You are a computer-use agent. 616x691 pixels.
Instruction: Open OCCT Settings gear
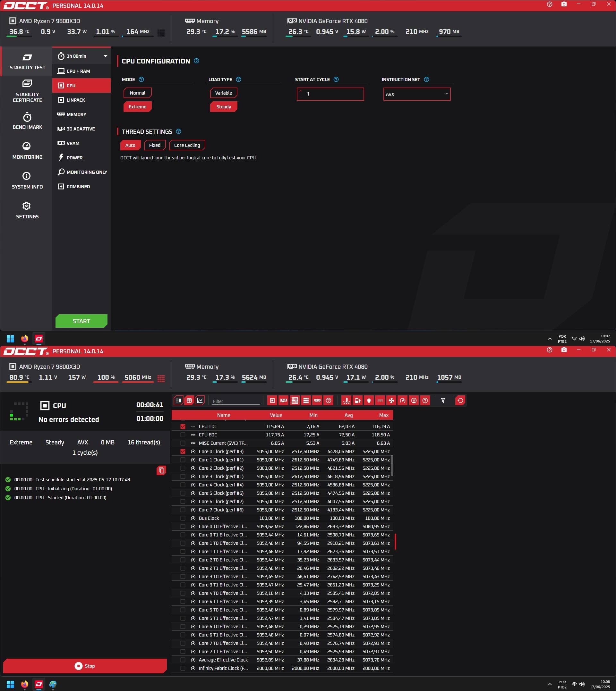27,210
